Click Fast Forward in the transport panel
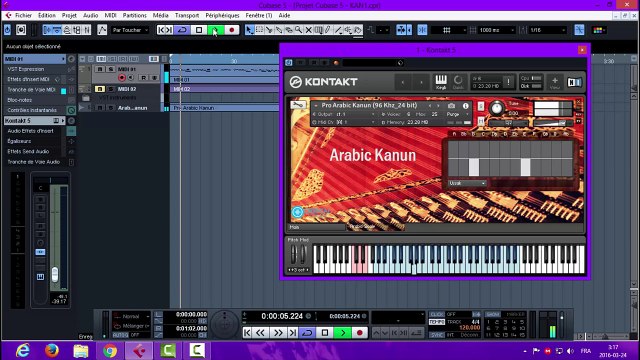 (x=278, y=333)
